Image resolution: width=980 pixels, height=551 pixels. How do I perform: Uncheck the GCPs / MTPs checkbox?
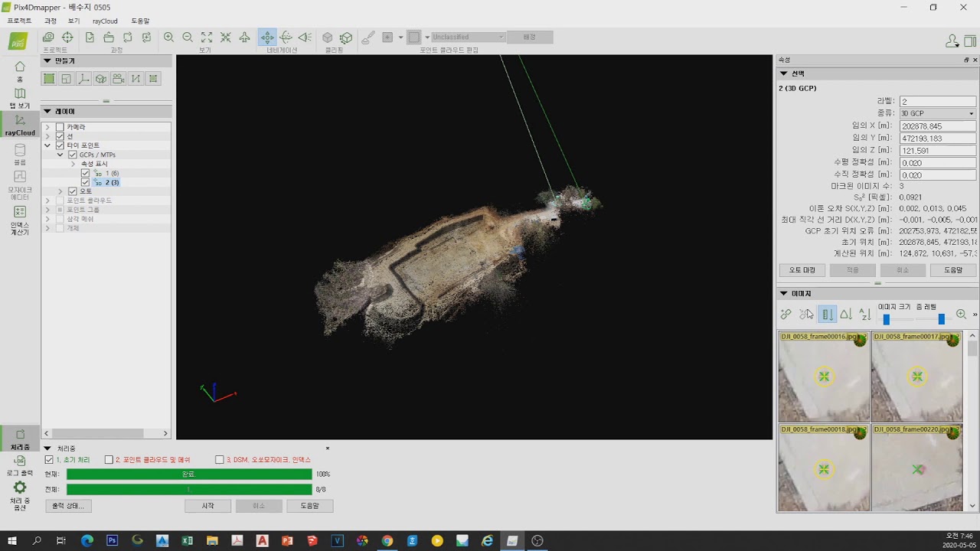tap(73, 155)
